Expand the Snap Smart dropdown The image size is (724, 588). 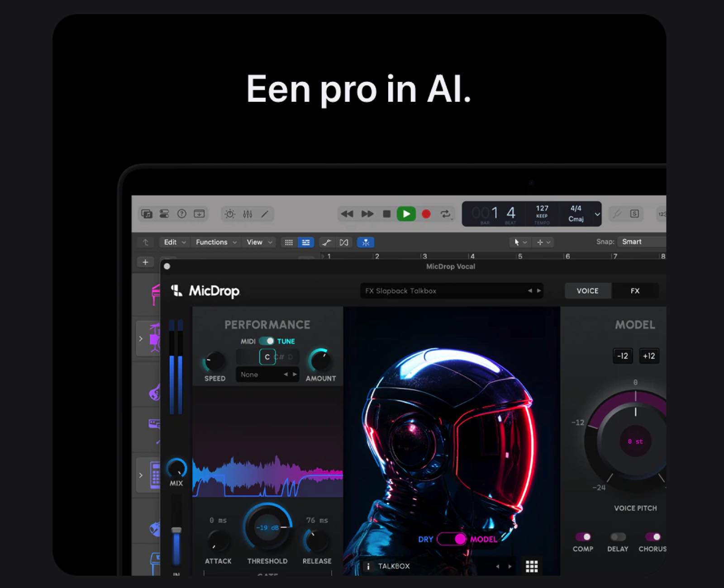click(x=643, y=242)
